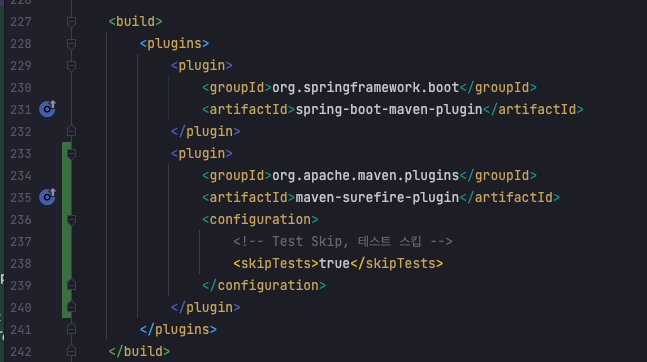This screenshot has width=647, height=362.
Task: Click the fold end marker on line 232
Action: pyautogui.click(x=71, y=131)
